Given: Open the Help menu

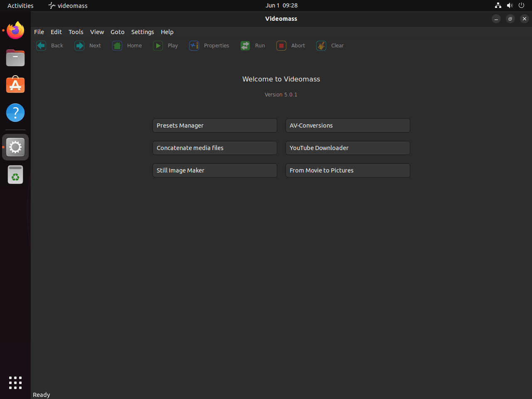Looking at the screenshot, I should point(167,32).
